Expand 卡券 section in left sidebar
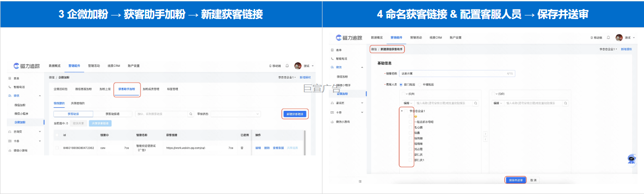The image size is (644, 194). click(x=40, y=141)
